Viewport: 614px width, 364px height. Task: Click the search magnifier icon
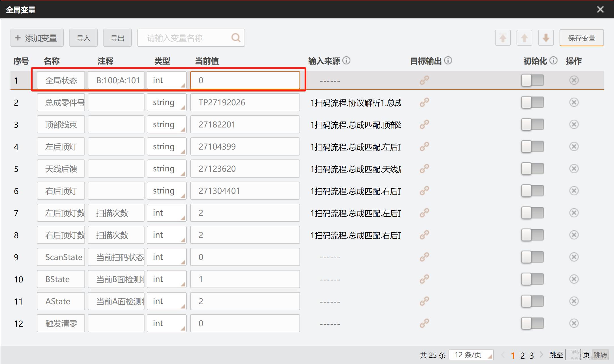click(236, 38)
